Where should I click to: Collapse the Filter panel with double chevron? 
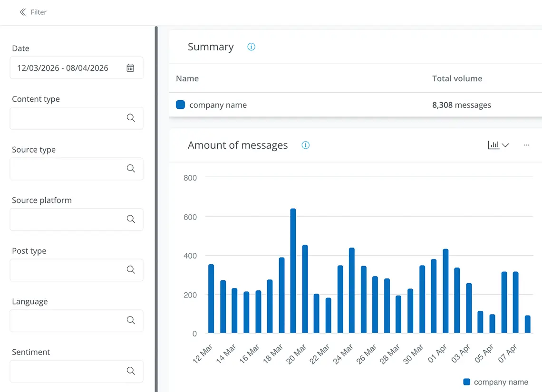(x=22, y=12)
